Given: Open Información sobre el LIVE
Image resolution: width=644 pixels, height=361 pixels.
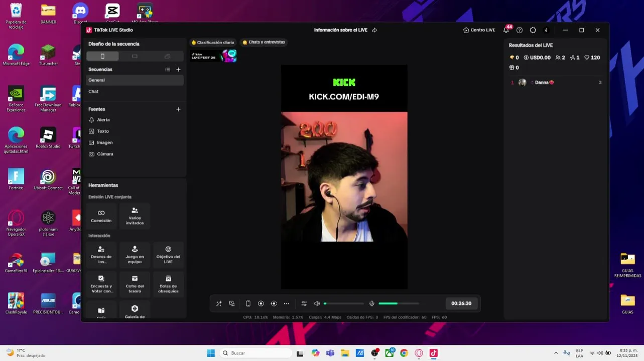Looking at the screenshot, I should 341,30.
